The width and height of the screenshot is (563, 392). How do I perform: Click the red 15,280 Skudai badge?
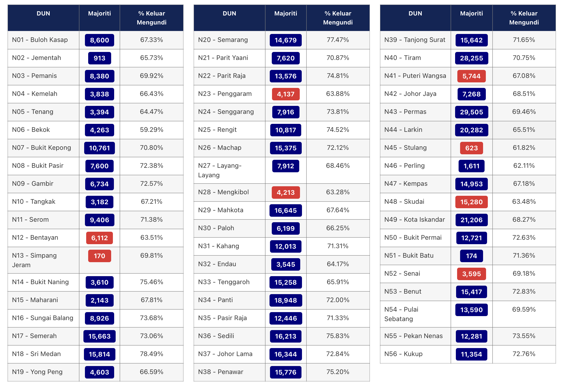click(471, 202)
